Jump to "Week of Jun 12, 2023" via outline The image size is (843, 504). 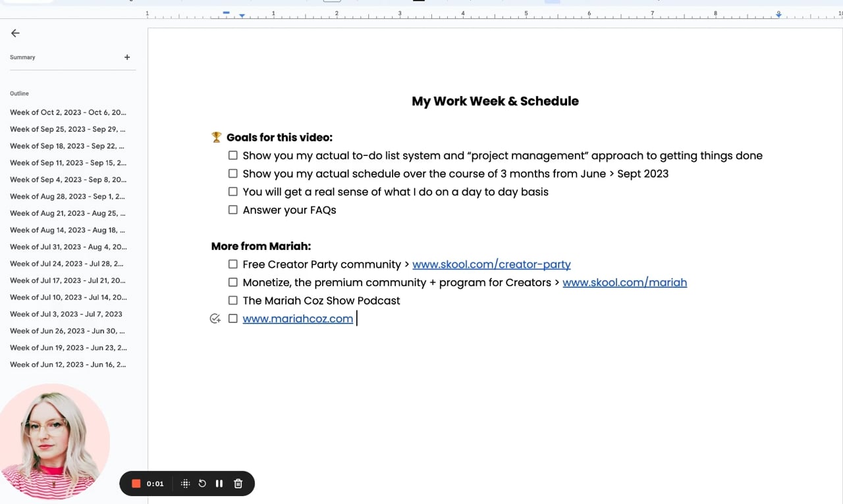coord(68,364)
